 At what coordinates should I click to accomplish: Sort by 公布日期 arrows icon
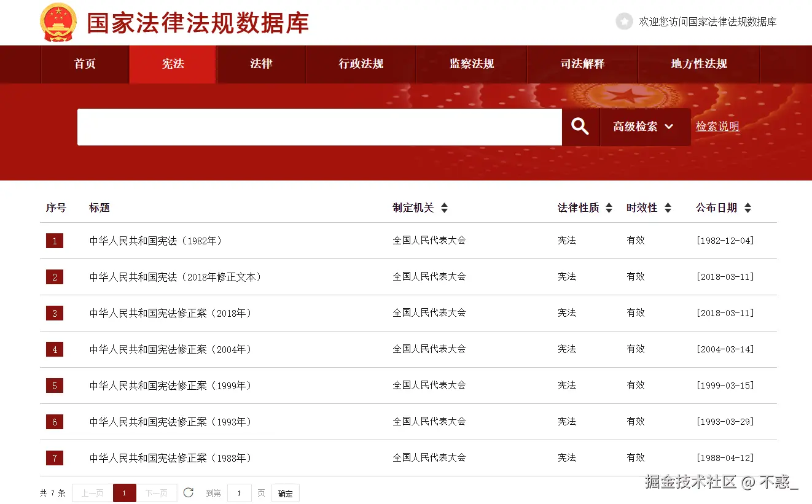click(748, 208)
